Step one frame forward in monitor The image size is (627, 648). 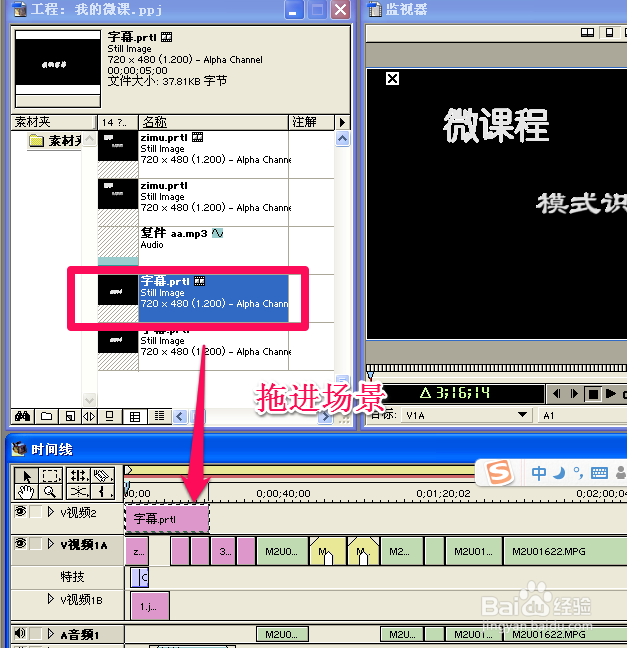pos(574,394)
